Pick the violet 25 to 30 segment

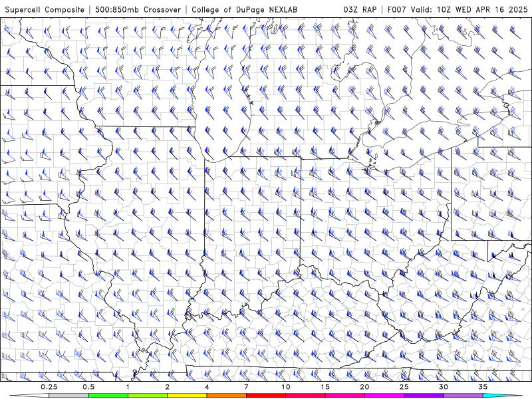pyautogui.click(x=424, y=396)
